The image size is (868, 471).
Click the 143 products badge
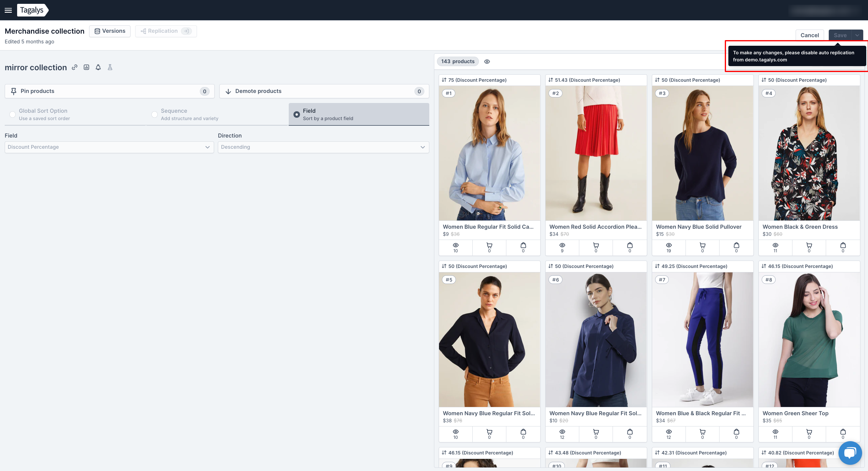tap(458, 62)
